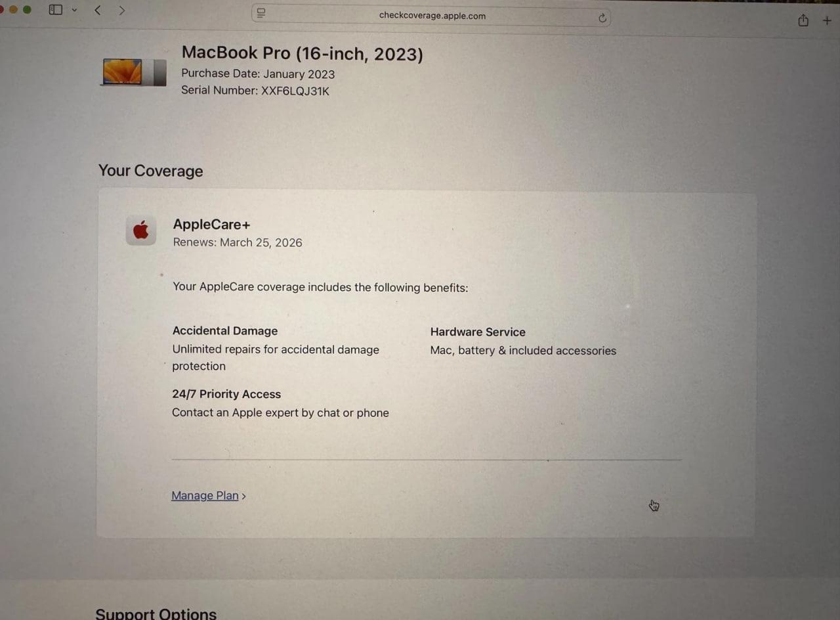Click the Hardware Service benefit heading
The width and height of the screenshot is (840, 620).
tap(478, 332)
